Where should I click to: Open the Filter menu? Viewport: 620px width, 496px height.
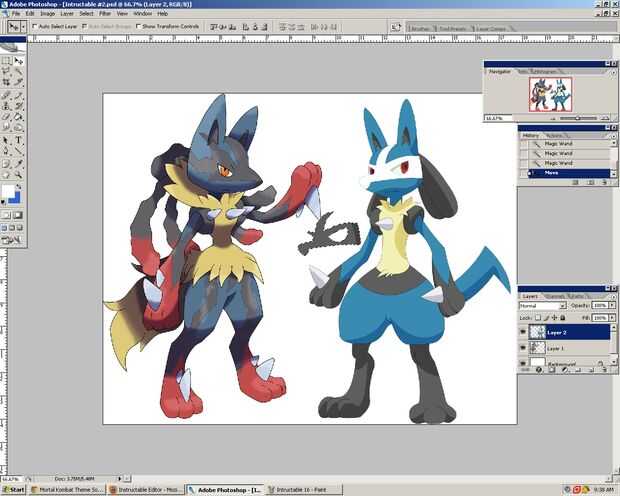105,14
